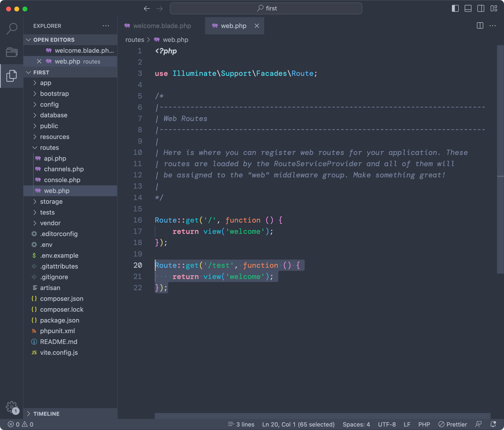Screen dimensions: 504x430
Task: Click the split editor right icon
Action: coord(480,26)
